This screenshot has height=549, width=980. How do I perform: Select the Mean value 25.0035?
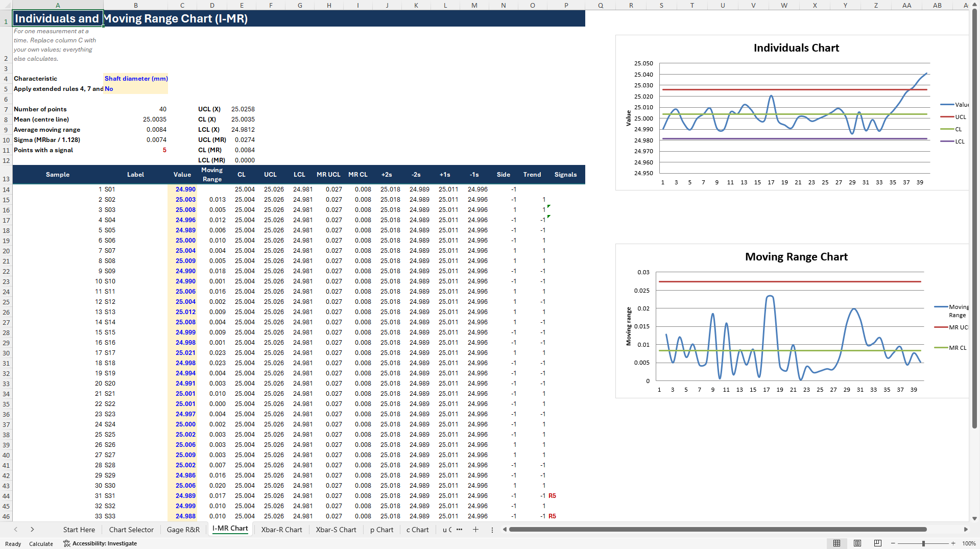[135, 120]
